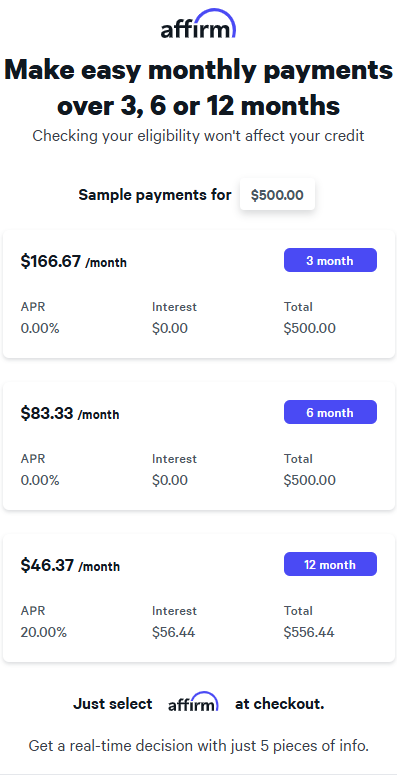Click the $556.44 total value

(x=309, y=632)
